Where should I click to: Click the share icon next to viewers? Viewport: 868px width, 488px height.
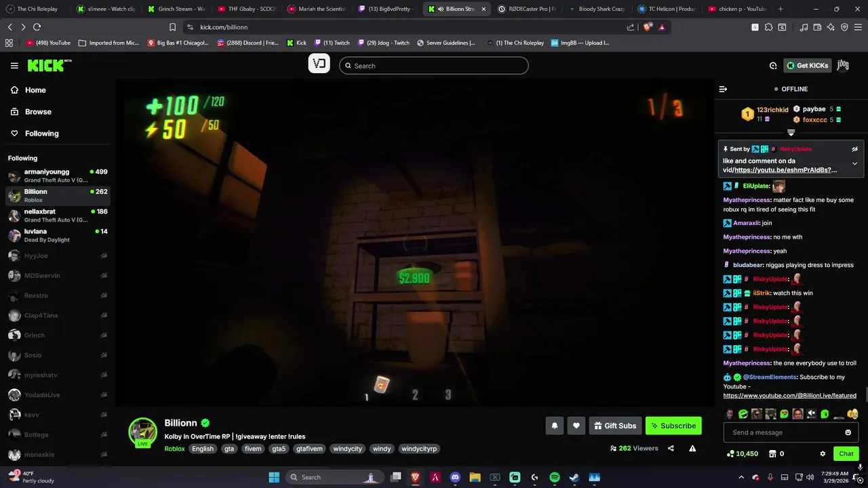tap(671, 448)
